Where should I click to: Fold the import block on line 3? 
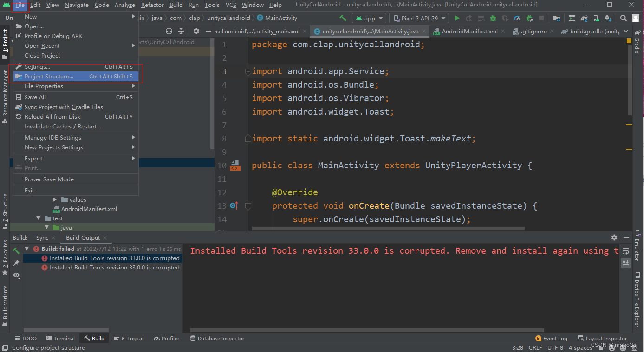[247, 71]
